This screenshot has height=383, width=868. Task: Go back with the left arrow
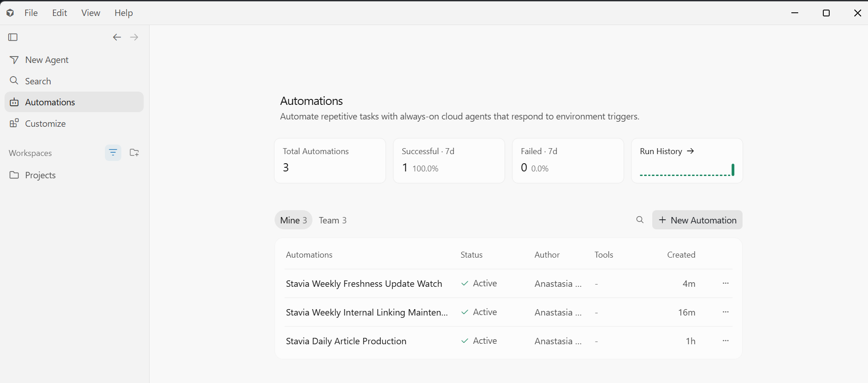click(117, 37)
